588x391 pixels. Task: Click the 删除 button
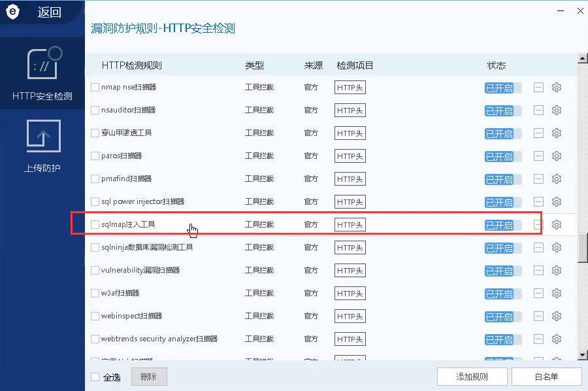coord(149,377)
